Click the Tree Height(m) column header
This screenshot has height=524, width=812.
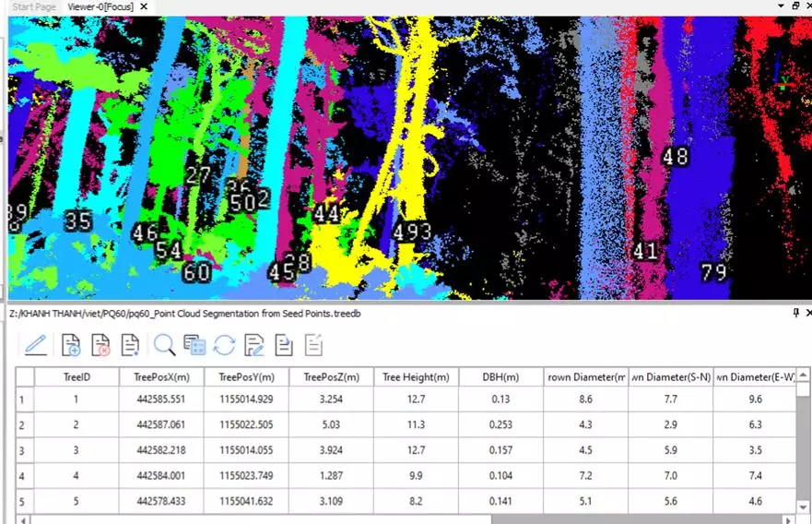417,376
